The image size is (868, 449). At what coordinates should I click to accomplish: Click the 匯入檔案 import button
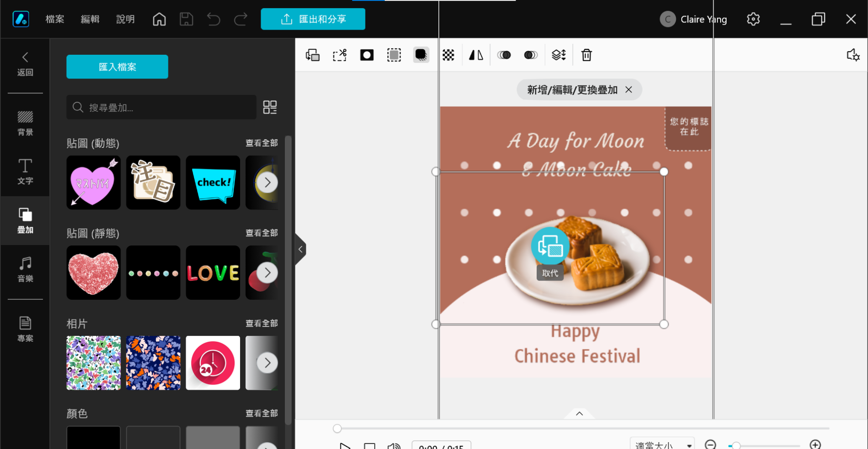pos(117,67)
